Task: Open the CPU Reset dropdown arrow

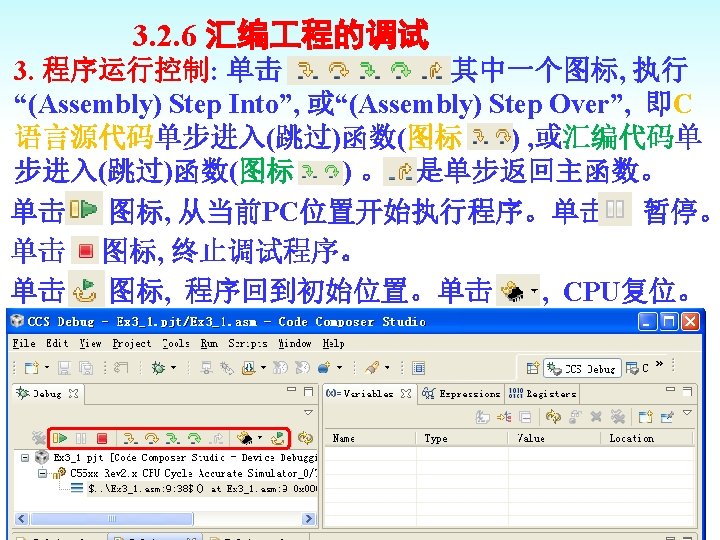Action: pos(260,438)
